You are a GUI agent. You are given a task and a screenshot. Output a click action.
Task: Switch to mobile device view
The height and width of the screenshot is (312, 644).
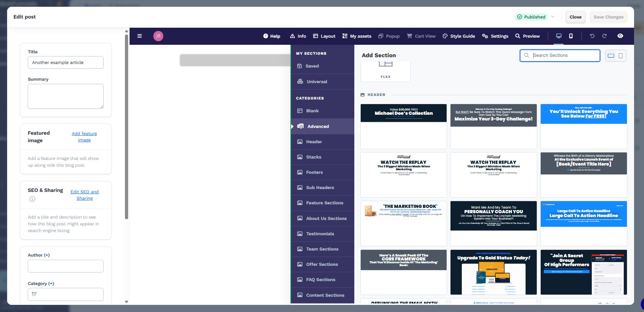click(571, 36)
